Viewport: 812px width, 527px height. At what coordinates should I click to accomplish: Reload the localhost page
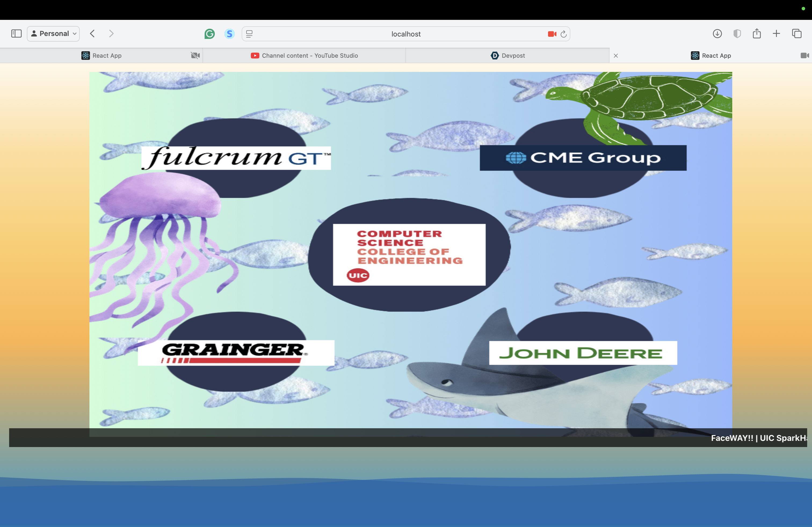564,34
